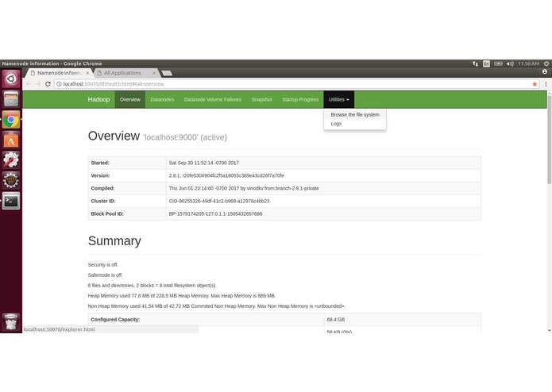Open the Trash icon in the launcher

(11, 321)
